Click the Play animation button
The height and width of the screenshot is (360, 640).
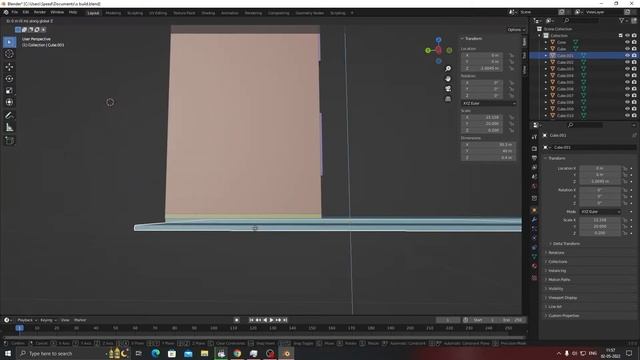pos(271,320)
